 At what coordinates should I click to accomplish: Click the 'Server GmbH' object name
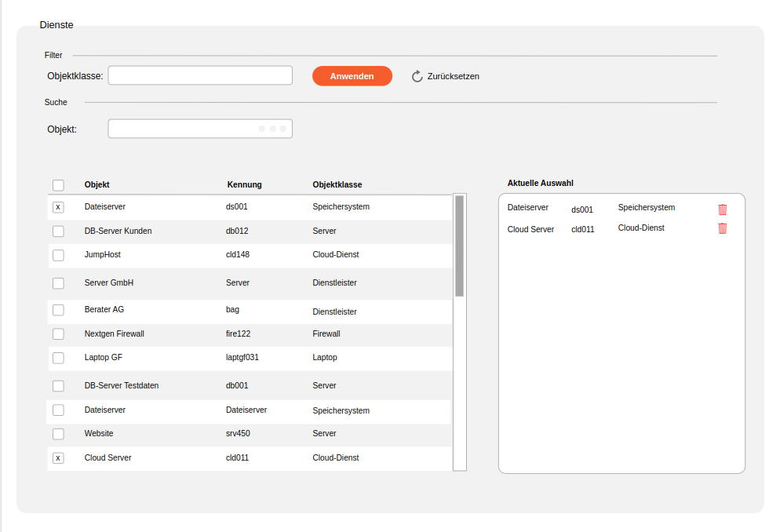109,282
